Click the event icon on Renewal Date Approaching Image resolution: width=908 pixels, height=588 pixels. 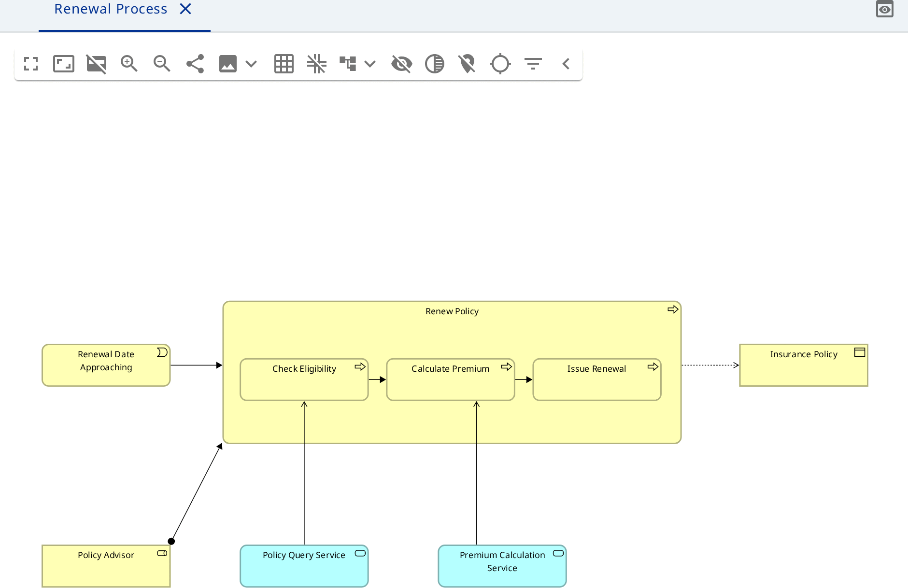tap(162, 352)
